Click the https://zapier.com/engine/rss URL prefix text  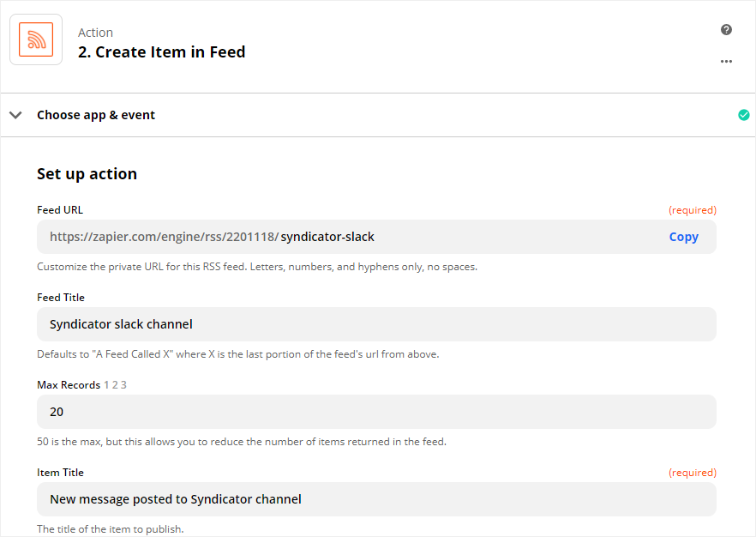pyautogui.click(x=165, y=237)
